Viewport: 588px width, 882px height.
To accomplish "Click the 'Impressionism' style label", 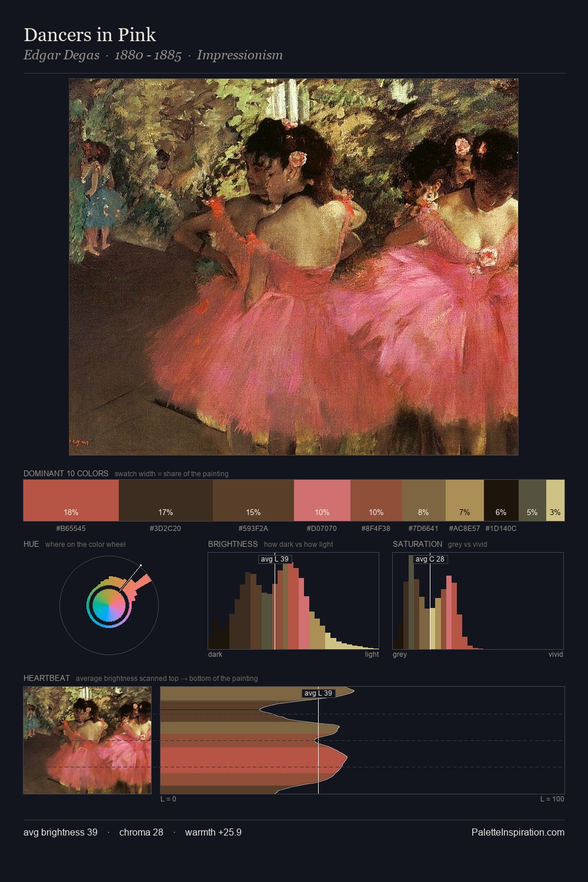I will click(x=240, y=55).
